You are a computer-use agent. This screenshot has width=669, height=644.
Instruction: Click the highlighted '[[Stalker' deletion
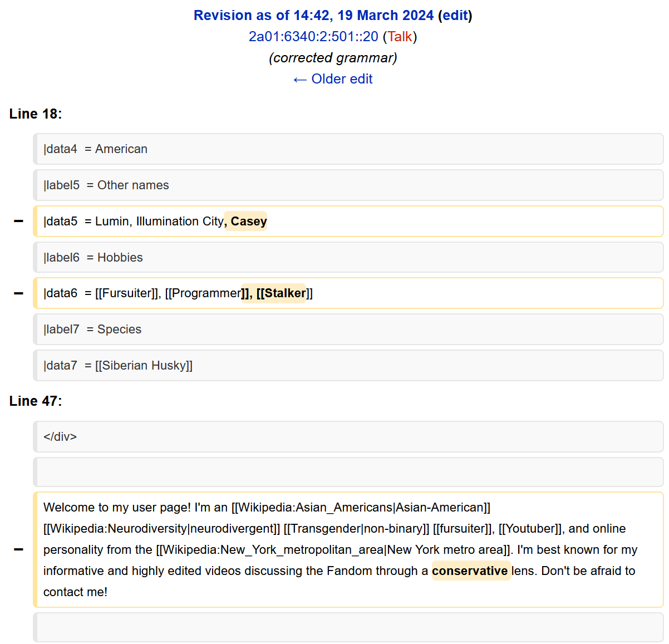pos(281,293)
